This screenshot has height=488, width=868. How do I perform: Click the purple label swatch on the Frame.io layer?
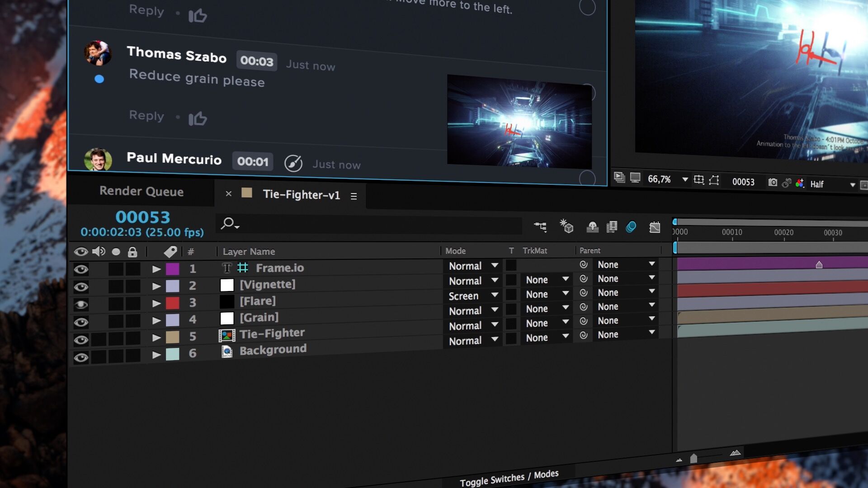(x=173, y=268)
